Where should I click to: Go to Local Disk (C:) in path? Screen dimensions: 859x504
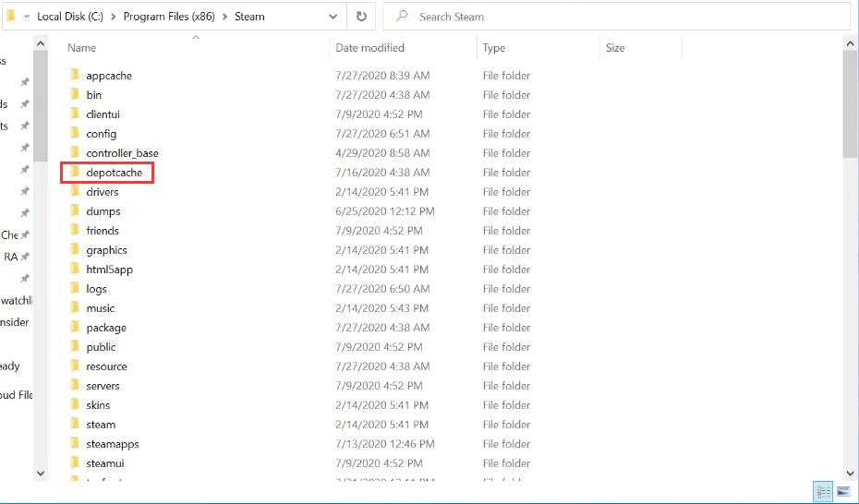(x=70, y=17)
